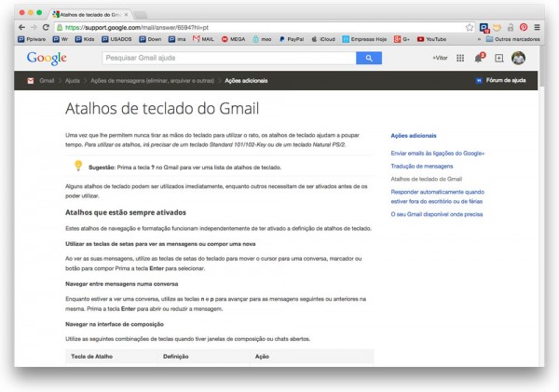The width and height of the screenshot is (559, 392).
Task: Go back with the browser back arrow
Action: pyautogui.click(x=21, y=27)
